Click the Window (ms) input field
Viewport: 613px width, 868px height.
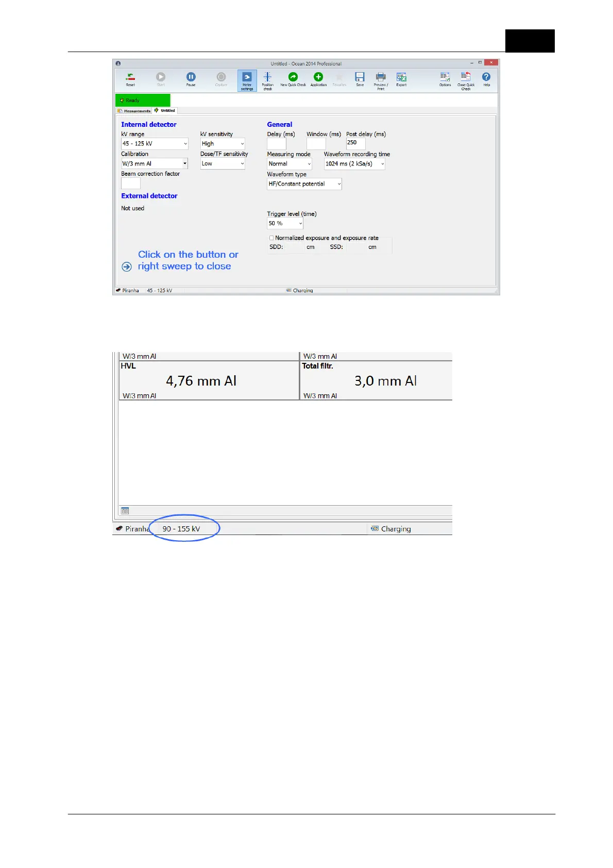click(316, 144)
